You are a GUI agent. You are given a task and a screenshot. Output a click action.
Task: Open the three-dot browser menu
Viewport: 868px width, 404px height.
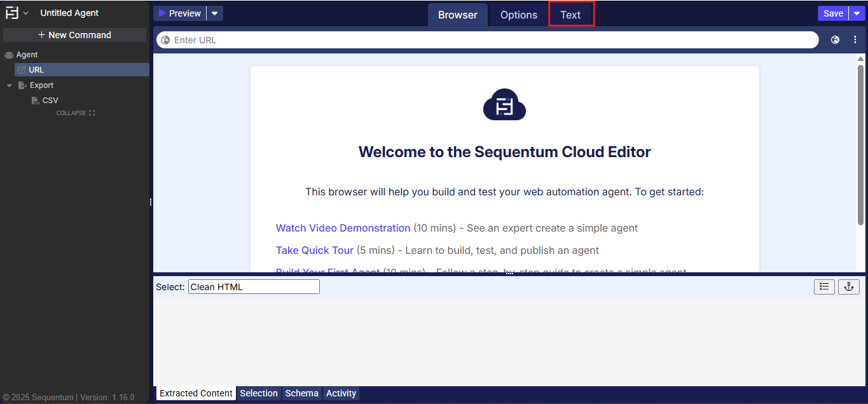pyautogui.click(x=855, y=40)
